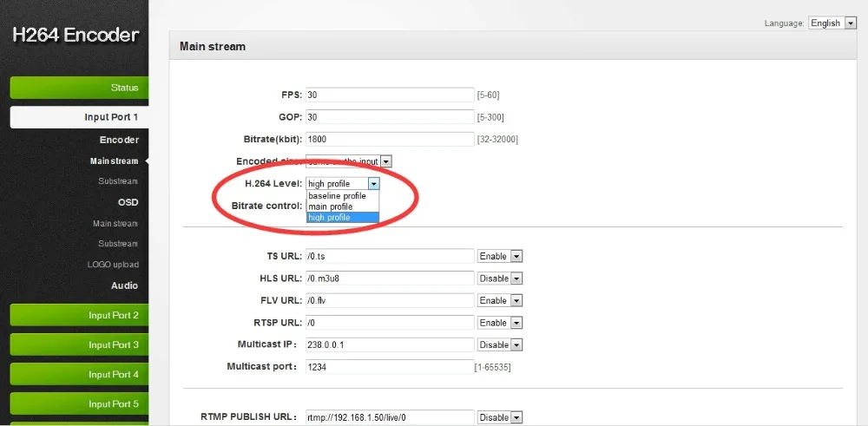868x426 pixels.
Task: Click the H264 Encoder logo title
Action: point(76,35)
